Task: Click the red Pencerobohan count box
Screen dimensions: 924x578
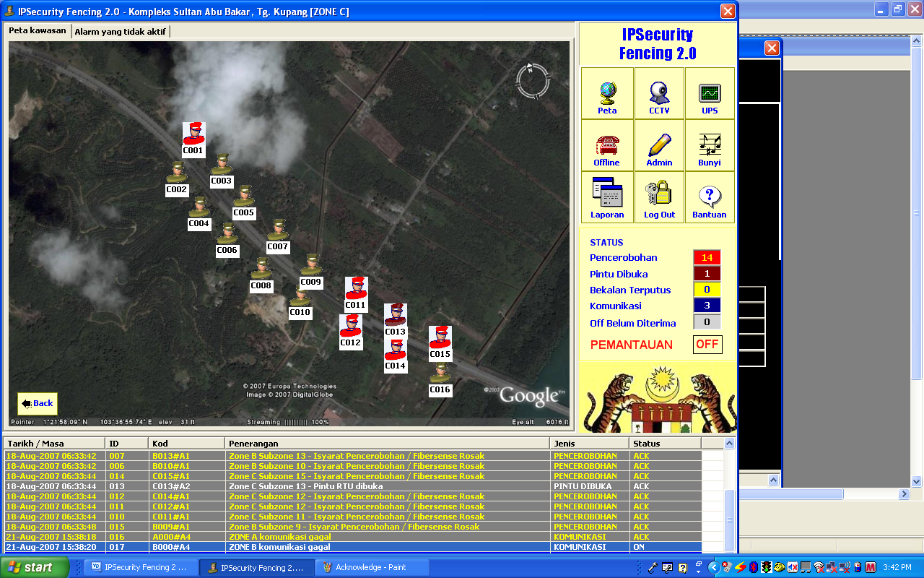Action: [707, 257]
